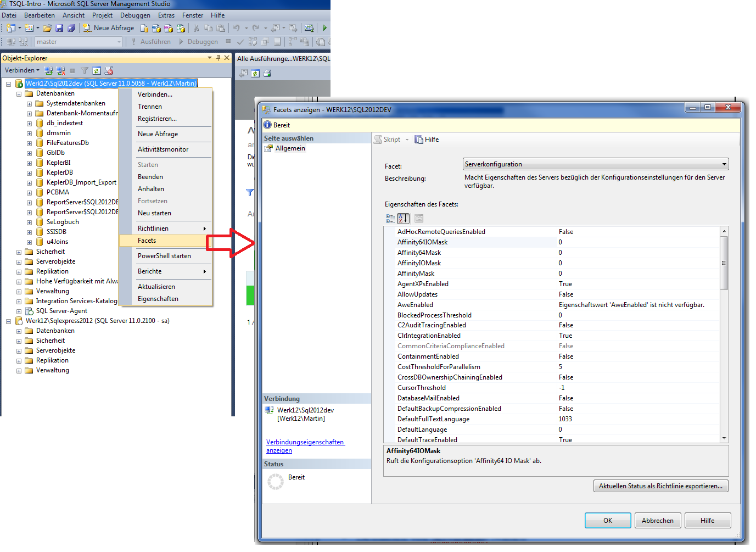Click the DMX query toolbar icon

pos(169,28)
